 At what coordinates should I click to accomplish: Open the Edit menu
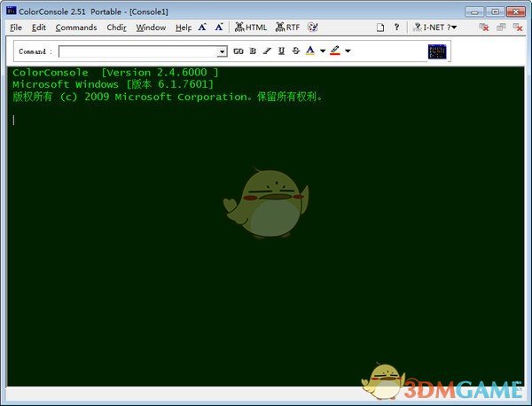(39, 27)
